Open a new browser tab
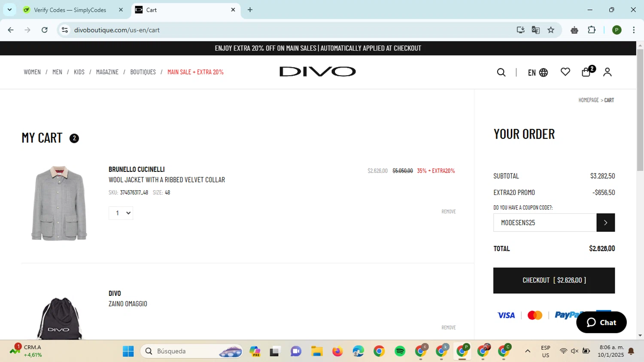Image resolution: width=644 pixels, height=362 pixels. click(x=250, y=9)
